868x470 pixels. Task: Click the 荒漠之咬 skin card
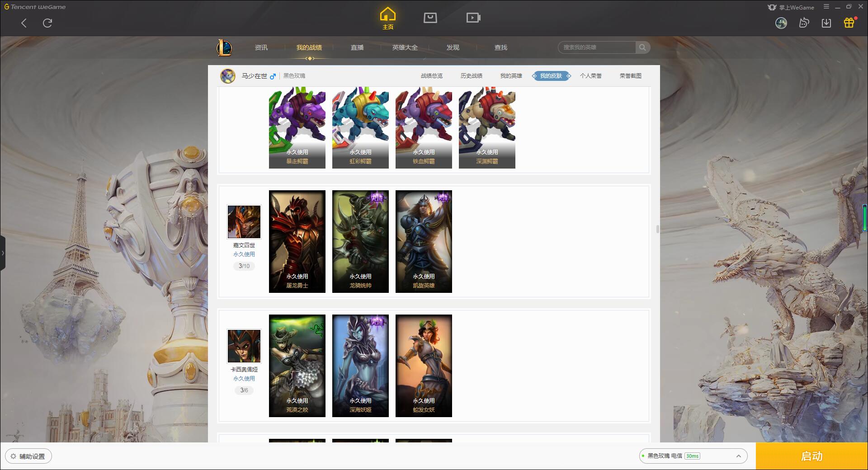coord(297,366)
